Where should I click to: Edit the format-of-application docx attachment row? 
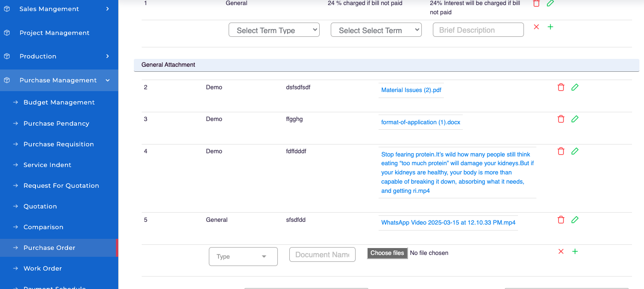575,119
